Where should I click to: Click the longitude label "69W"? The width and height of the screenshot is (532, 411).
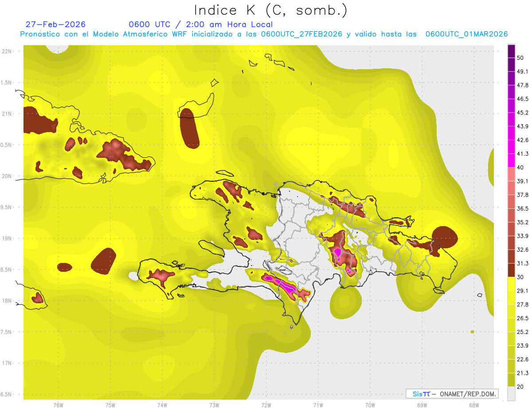click(x=422, y=405)
